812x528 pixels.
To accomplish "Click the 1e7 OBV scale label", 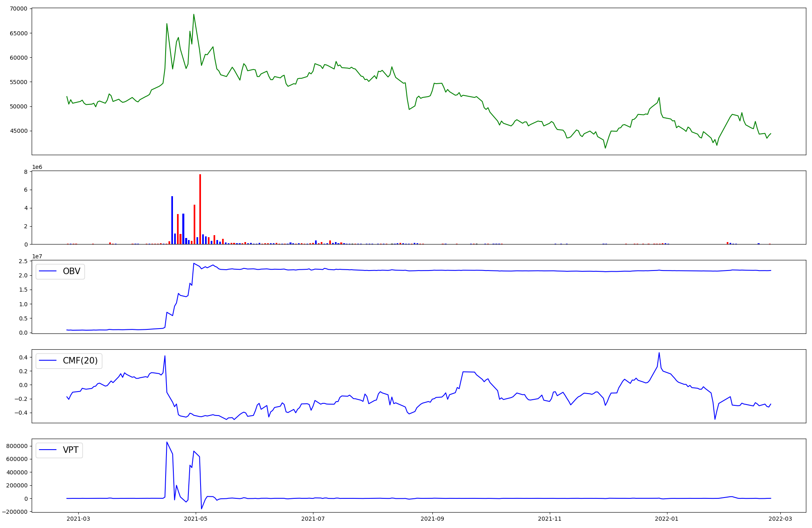I will 37,257.
